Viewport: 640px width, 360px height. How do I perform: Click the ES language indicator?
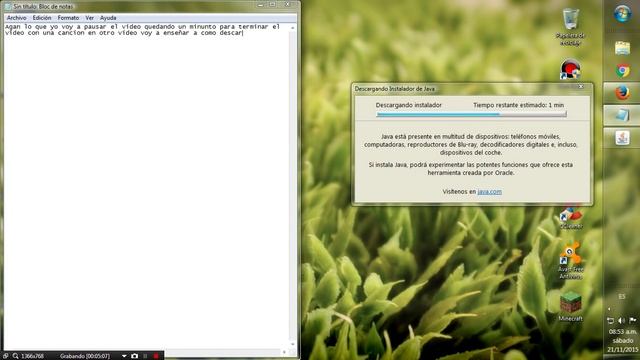coord(622,297)
